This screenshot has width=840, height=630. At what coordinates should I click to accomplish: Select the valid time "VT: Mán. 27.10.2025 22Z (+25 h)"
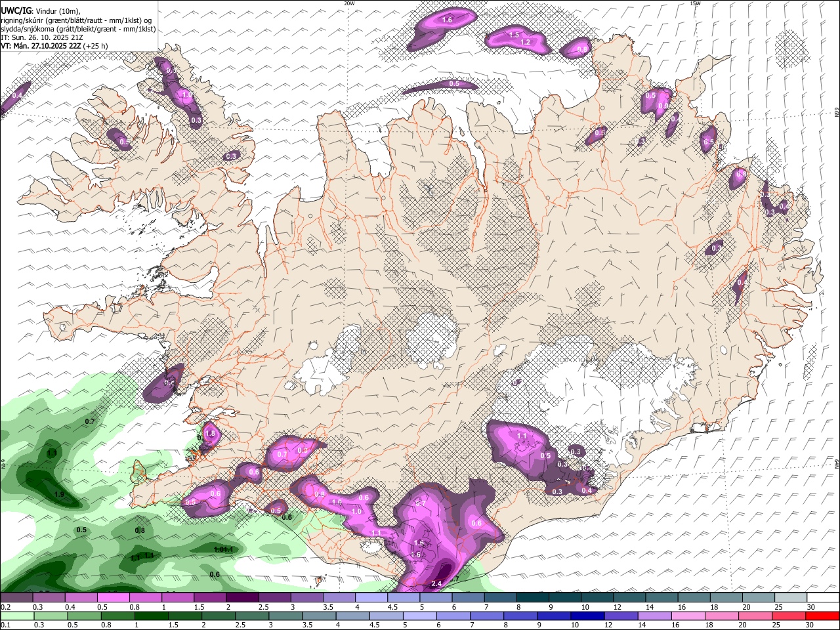point(54,46)
